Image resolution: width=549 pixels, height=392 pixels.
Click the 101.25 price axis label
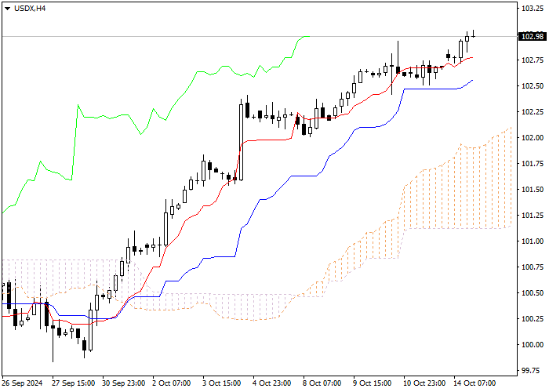[533, 216]
